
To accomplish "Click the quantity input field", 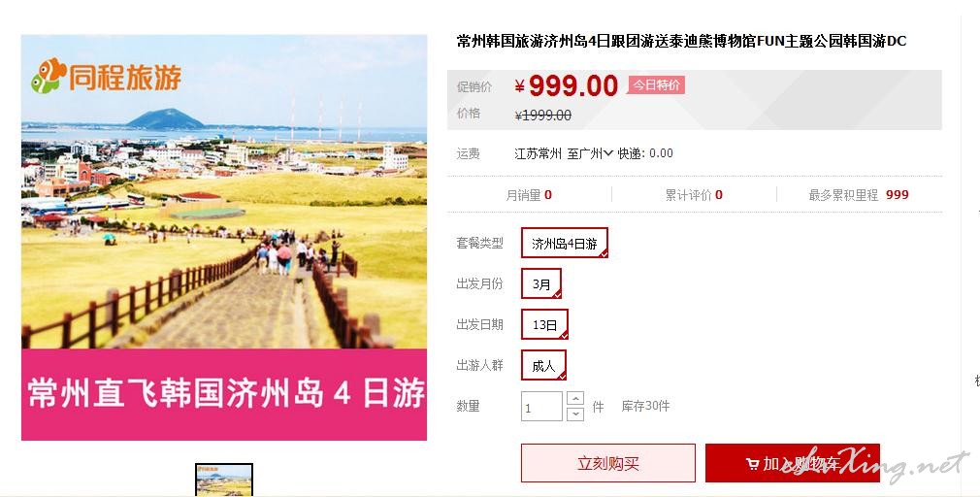I will pyautogui.click(x=541, y=407).
